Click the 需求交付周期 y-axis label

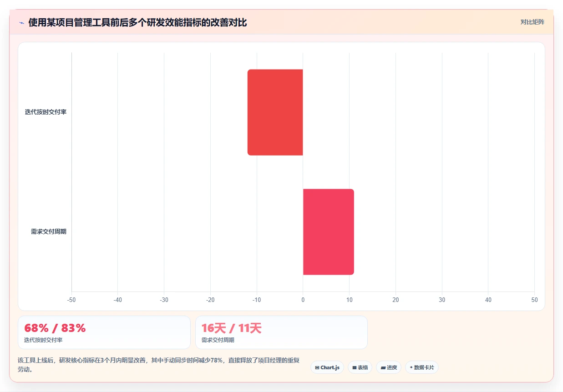pyautogui.click(x=49, y=231)
